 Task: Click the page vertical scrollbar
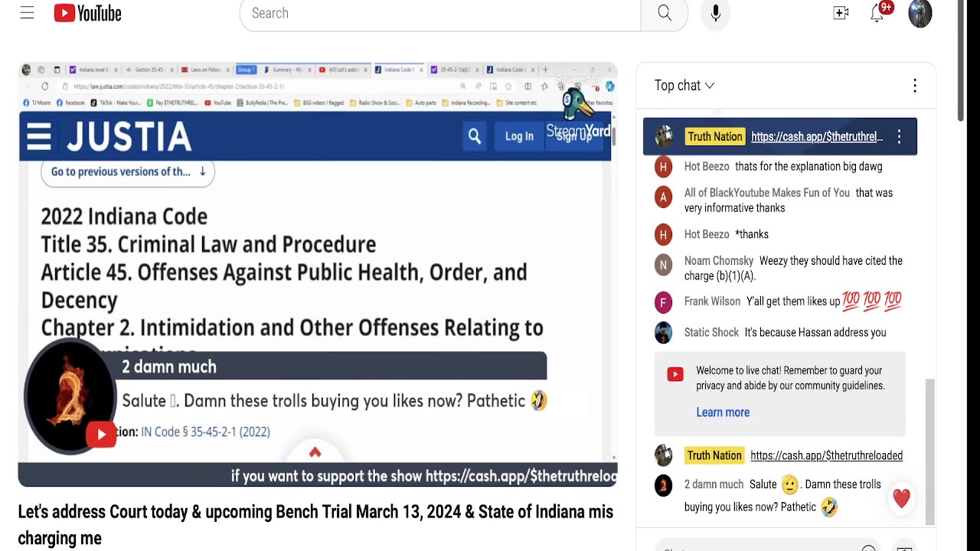(x=961, y=61)
